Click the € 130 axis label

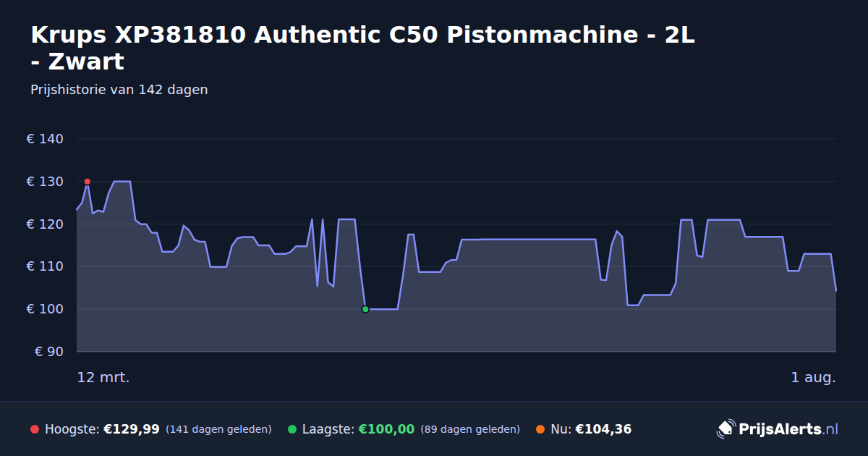(45, 182)
